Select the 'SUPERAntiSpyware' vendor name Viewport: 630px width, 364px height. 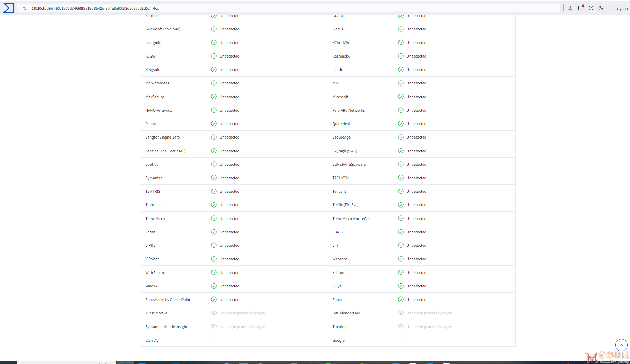pyautogui.click(x=349, y=164)
